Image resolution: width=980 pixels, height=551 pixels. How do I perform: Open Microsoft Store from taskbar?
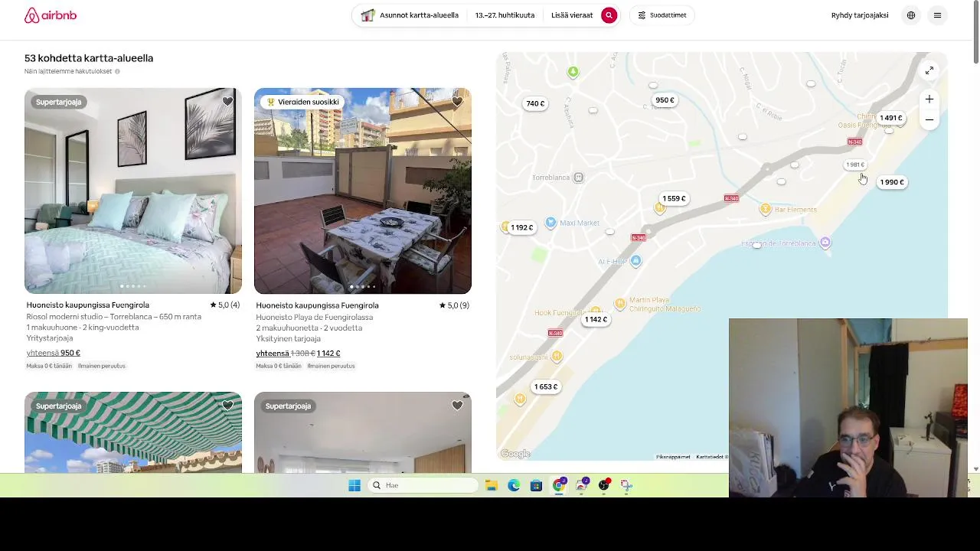[536, 485]
